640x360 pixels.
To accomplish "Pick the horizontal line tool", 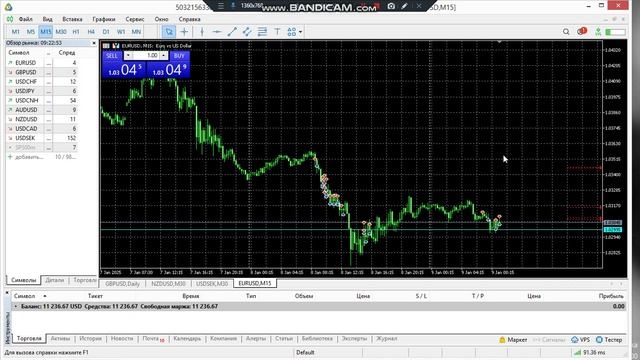I will 217,31.
